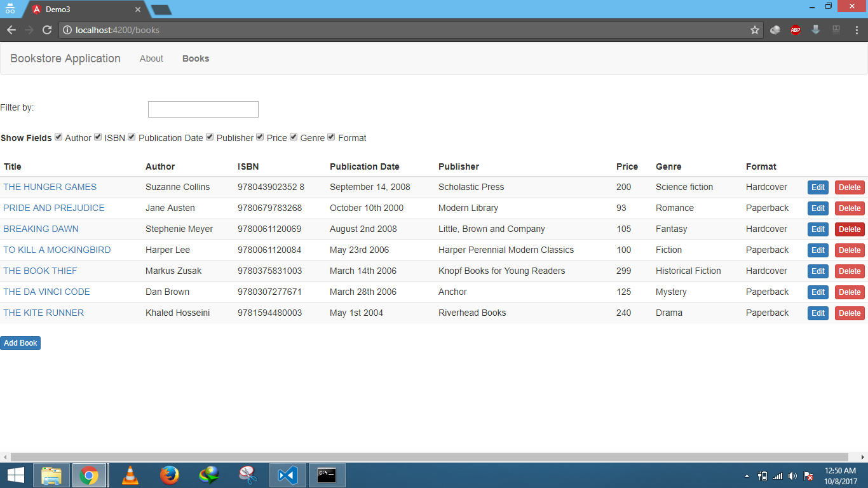Click the 'Suzanne Collins' author cell

178,187
